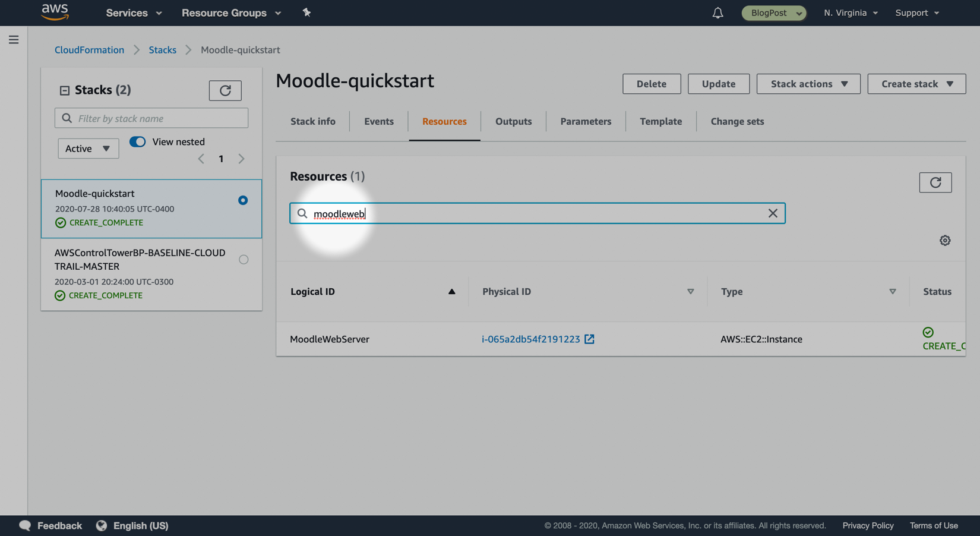980x536 pixels.
Task: Click the Feedback speech bubble icon
Action: (25, 525)
